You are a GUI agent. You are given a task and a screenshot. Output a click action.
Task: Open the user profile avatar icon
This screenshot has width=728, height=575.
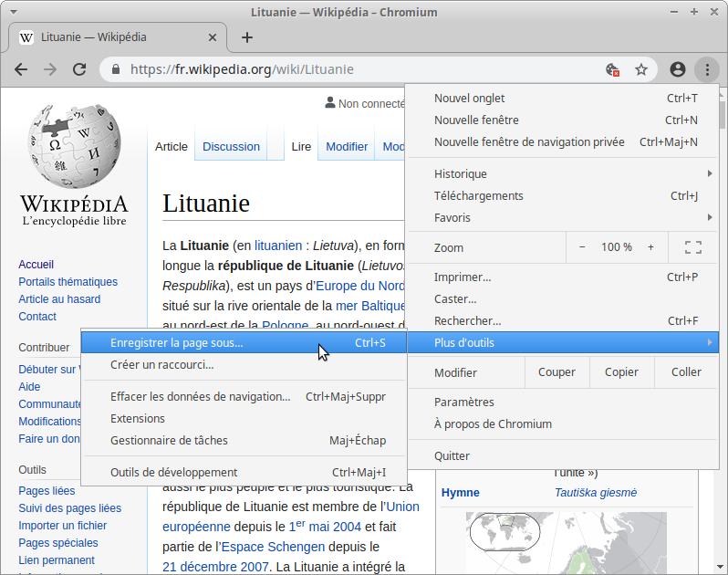point(677,69)
